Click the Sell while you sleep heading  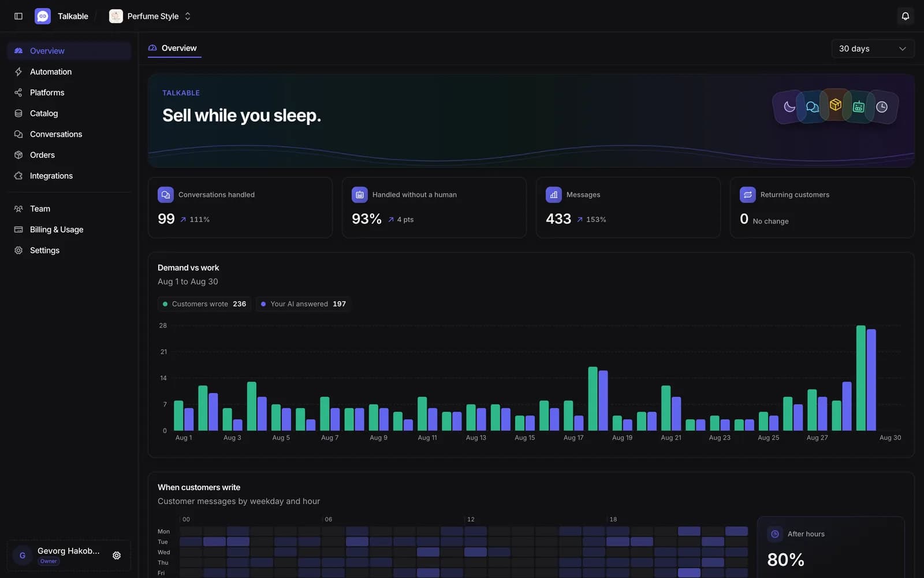[241, 116]
